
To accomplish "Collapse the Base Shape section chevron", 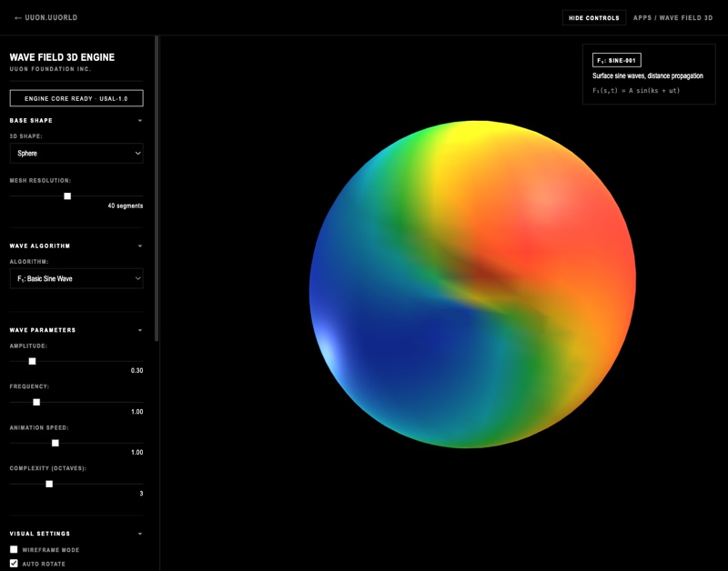I will pyautogui.click(x=140, y=121).
